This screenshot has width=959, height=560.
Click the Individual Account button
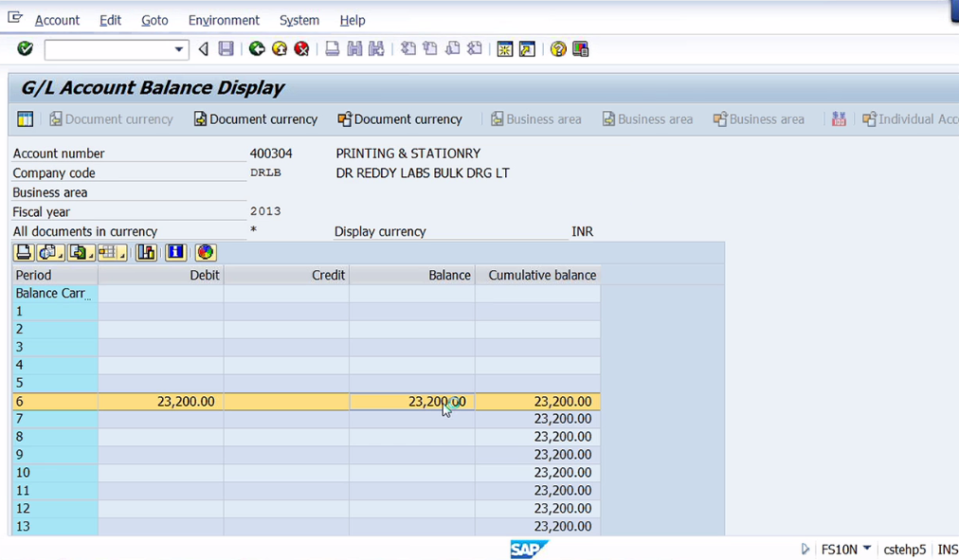(910, 119)
